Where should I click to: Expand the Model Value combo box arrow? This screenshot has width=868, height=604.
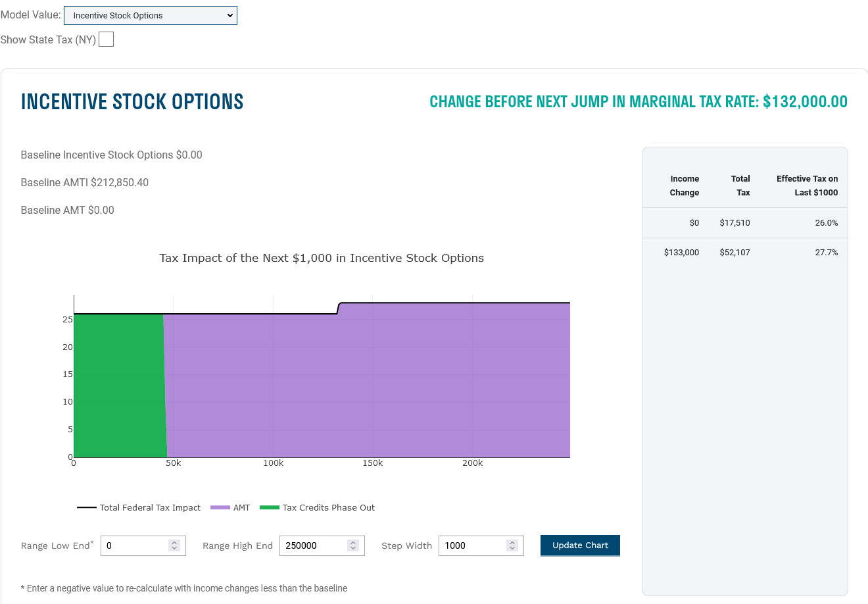tap(229, 15)
